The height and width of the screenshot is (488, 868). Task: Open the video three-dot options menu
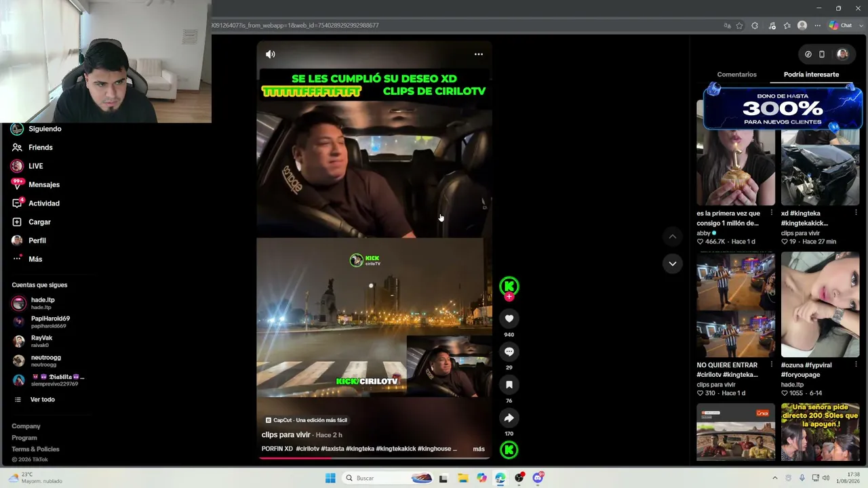[479, 54]
